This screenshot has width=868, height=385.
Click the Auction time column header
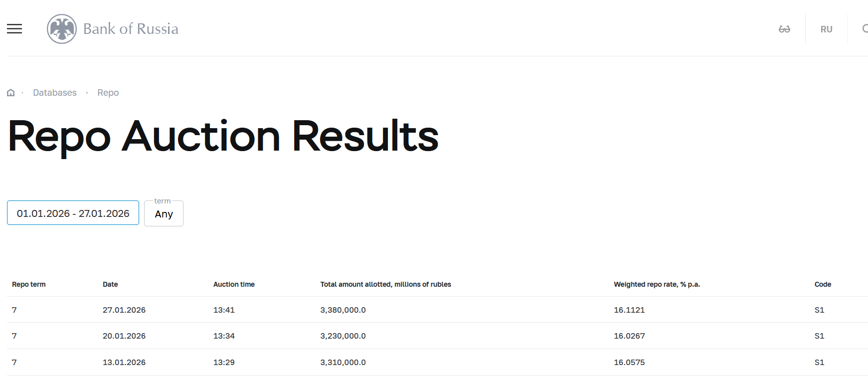point(234,284)
